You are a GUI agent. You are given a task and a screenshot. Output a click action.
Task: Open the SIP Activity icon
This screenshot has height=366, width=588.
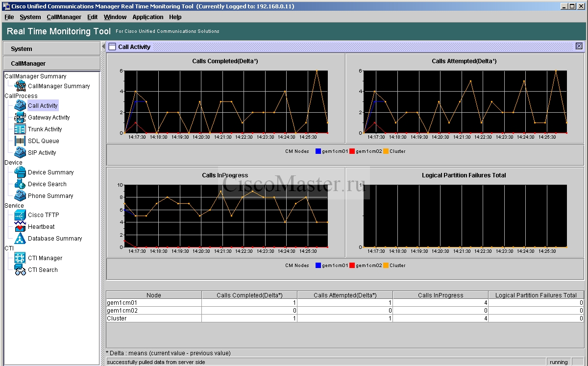point(20,153)
